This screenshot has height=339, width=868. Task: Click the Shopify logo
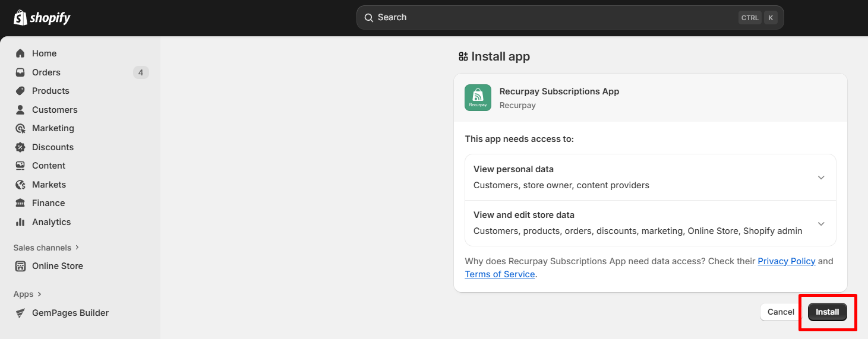(x=42, y=18)
